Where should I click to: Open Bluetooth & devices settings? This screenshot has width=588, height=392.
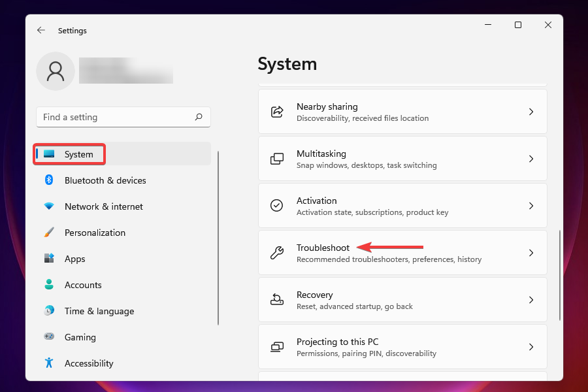(122, 180)
